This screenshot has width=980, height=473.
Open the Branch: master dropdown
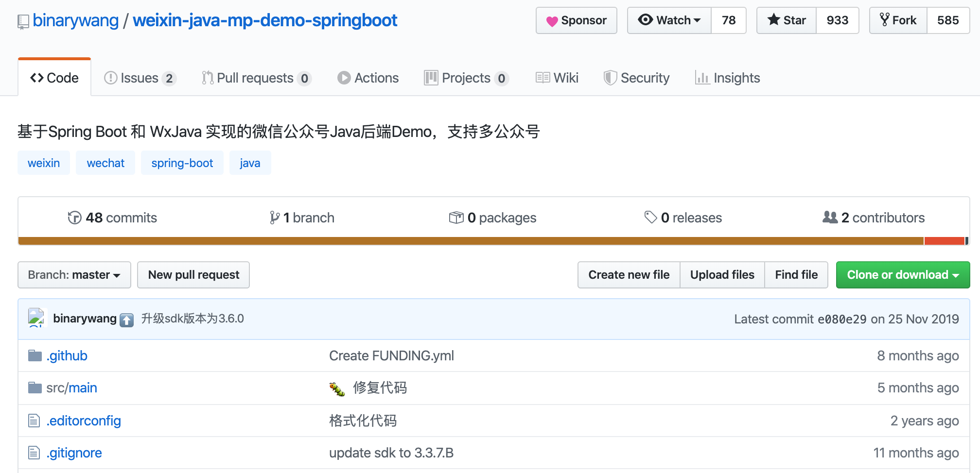coord(74,275)
